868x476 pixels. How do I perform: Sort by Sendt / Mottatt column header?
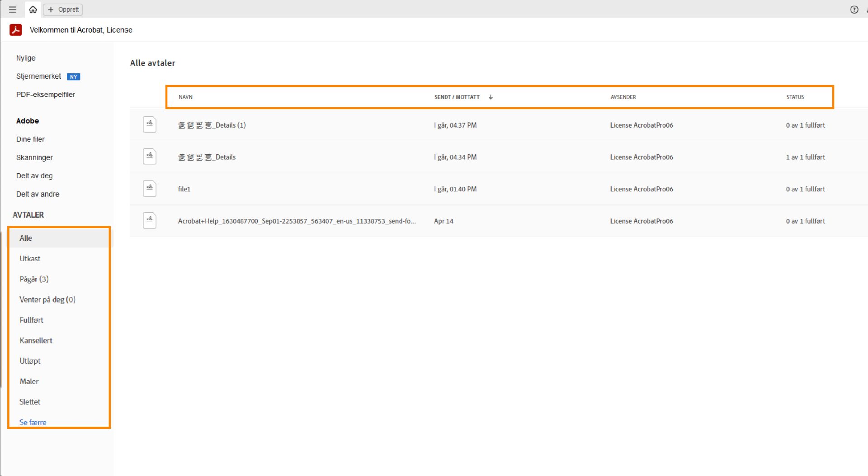coord(457,97)
